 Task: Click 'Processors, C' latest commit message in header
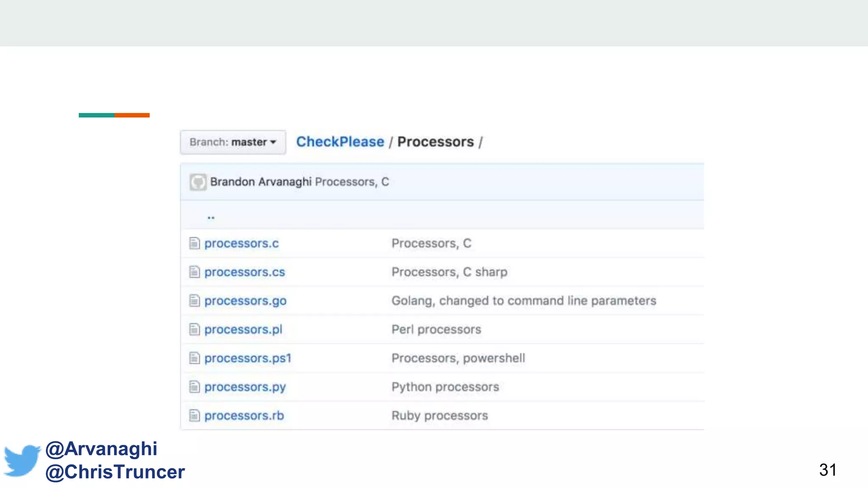click(352, 182)
